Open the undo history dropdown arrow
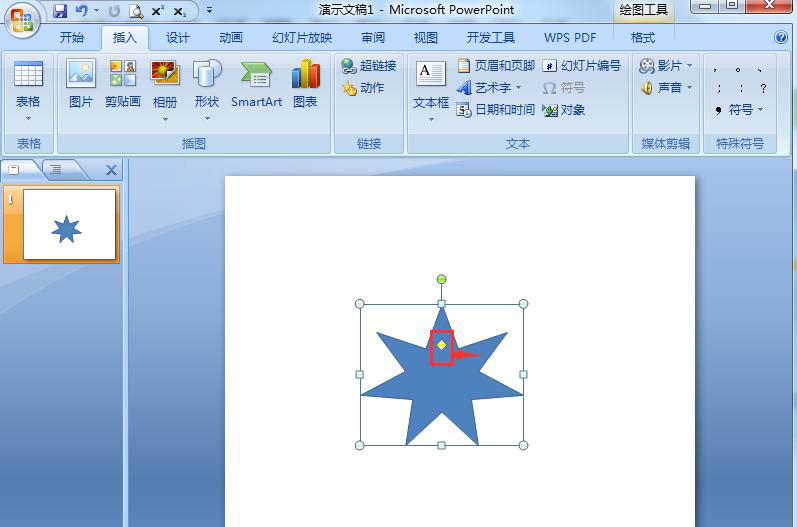Image resolution: width=797 pixels, height=527 pixels. 97,10
